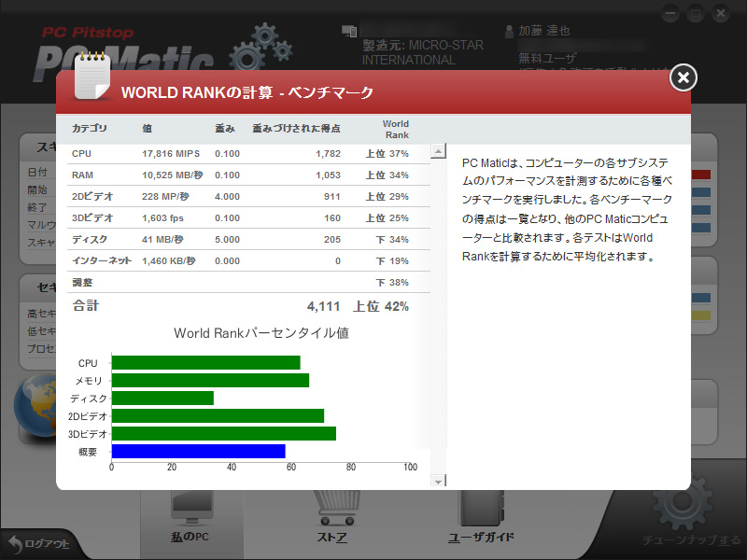Click the チューンナップする button
This screenshot has height=560, width=747.
click(691, 540)
